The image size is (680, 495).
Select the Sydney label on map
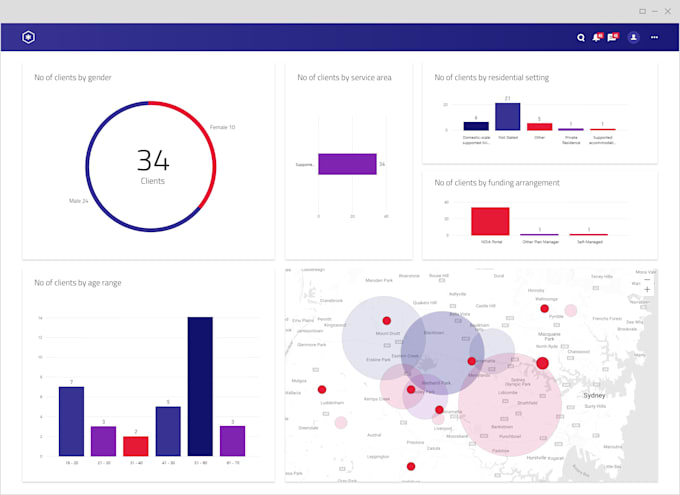594,396
